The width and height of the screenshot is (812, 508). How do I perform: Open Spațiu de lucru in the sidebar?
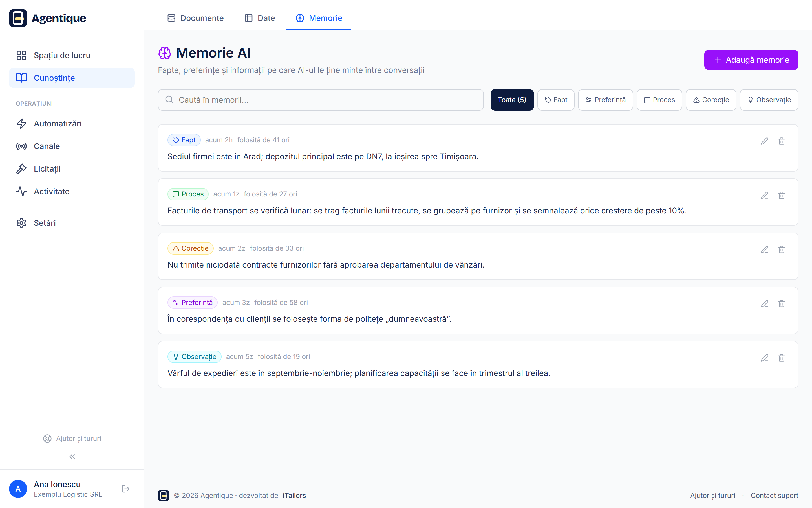point(72,55)
